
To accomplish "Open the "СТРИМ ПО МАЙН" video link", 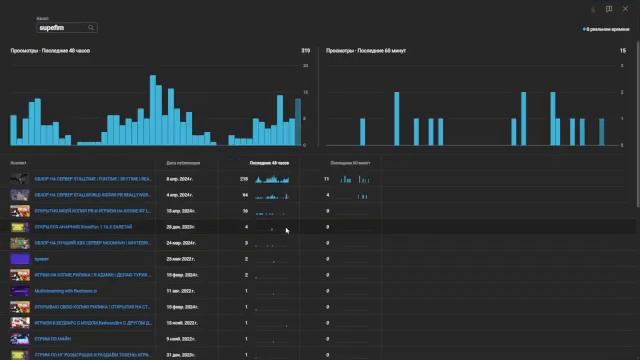I will [x=53, y=339].
